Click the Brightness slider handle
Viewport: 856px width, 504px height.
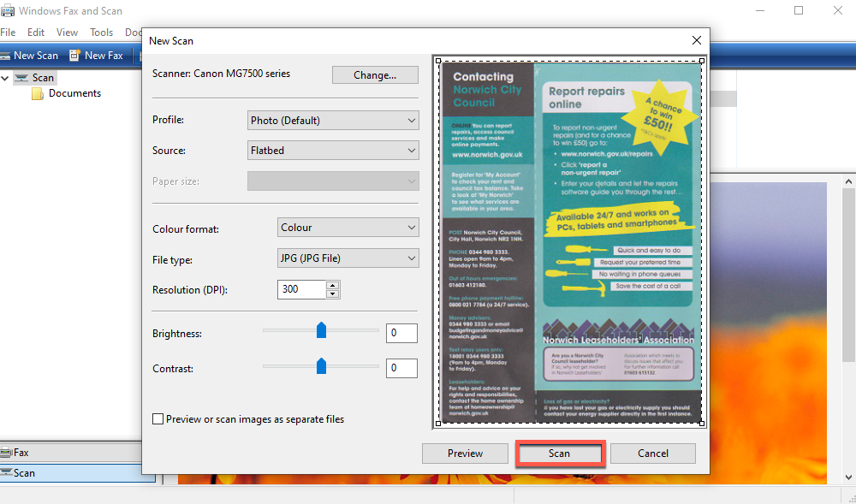pos(322,330)
